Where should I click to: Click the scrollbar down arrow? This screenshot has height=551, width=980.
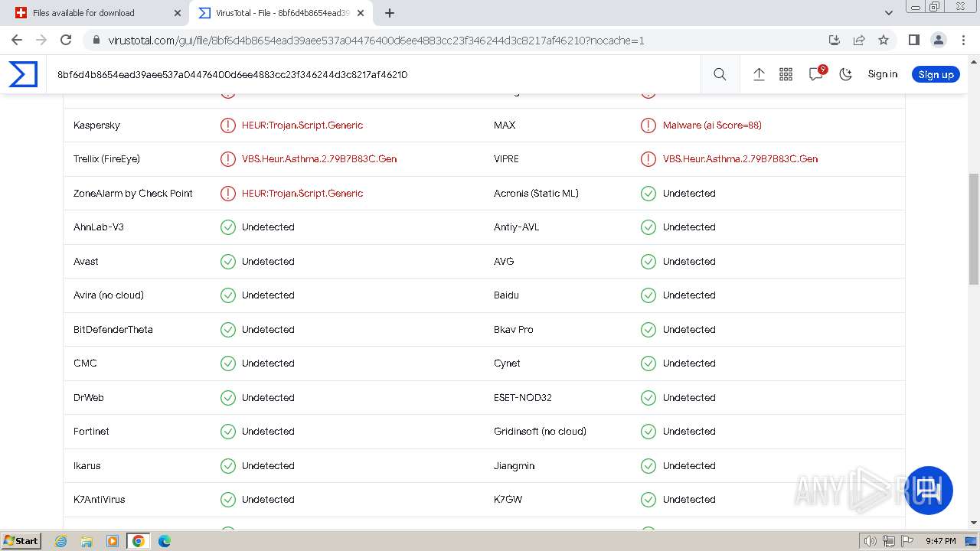point(974,523)
